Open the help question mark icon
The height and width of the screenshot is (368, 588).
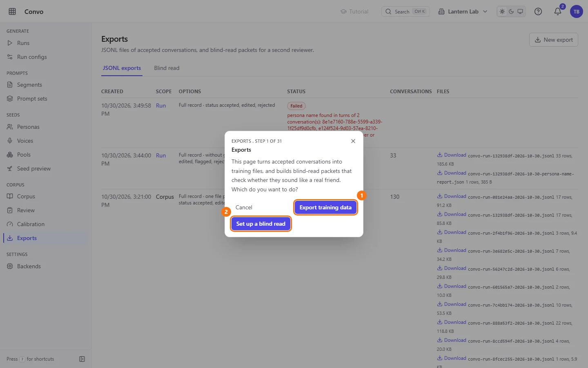(x=538, y=11)
